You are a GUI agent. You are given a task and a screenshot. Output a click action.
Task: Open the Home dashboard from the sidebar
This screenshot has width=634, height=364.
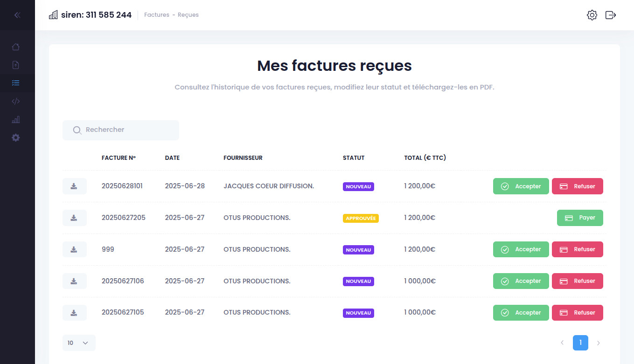tap(16, 47)
